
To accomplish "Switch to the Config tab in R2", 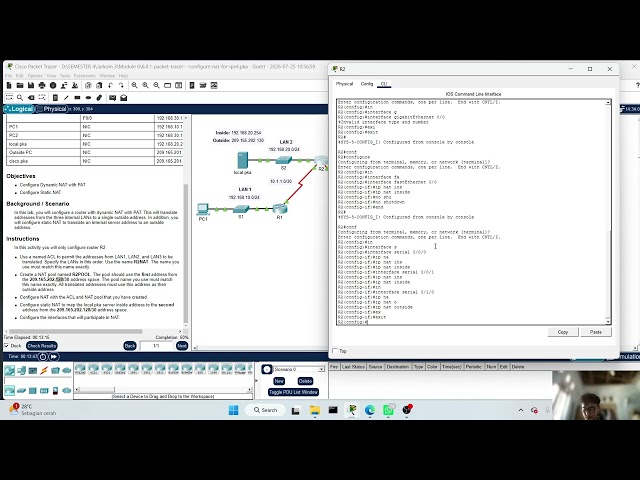I will coord(367,84).
